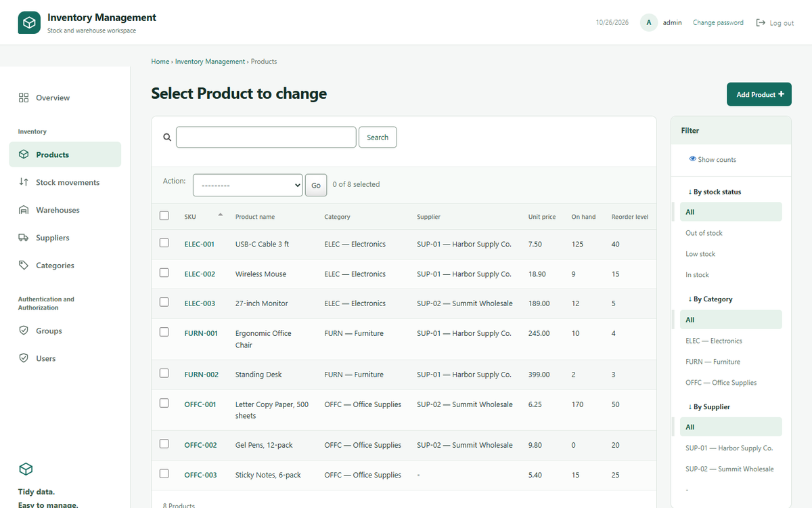Filter by In stock status

click(x=697, y=275)
